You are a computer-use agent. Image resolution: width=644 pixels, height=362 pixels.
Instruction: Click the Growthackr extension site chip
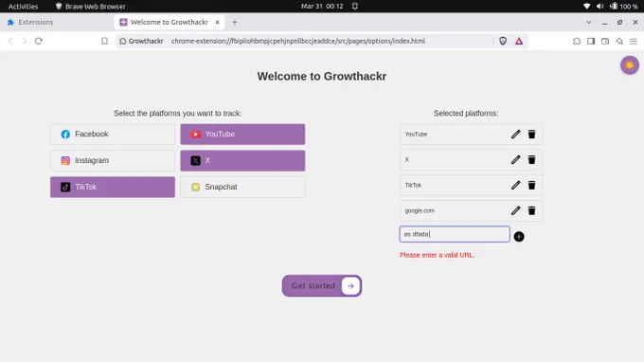tap(141, 41)
